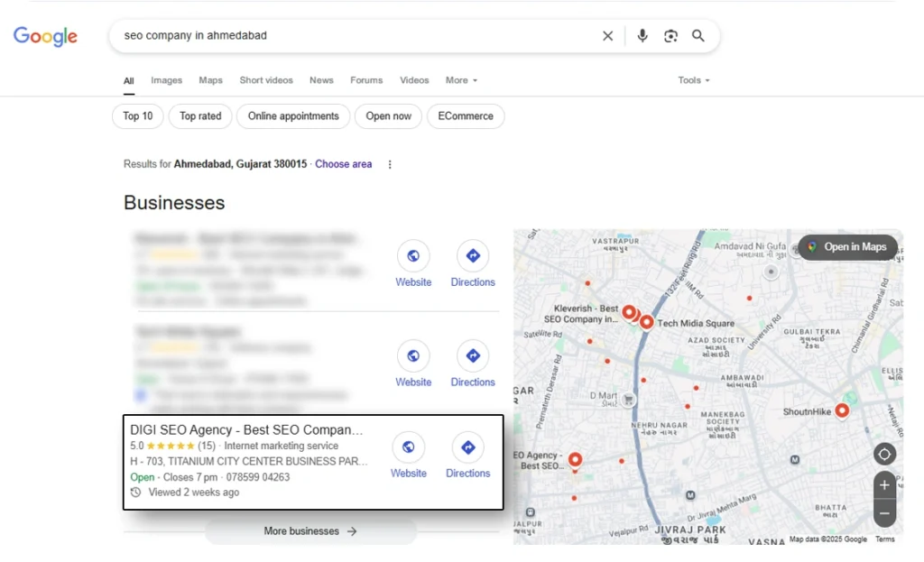Clear the search box with the X icon
This screenshot has width=924, height=562.
click(607, 36)
